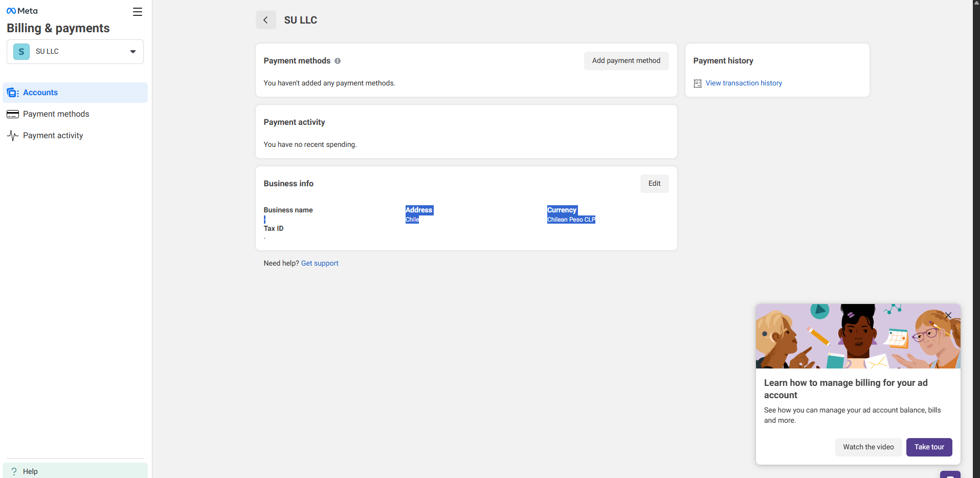Click Add payment method button
The width and height of the screenshot is (980, 478).
(x=626, y=61)
